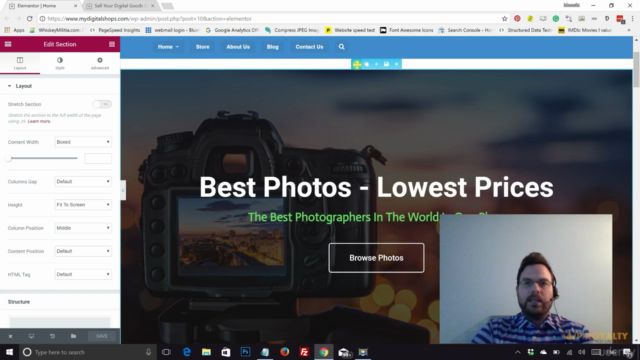This screenshot has width=640, height=360.
Task: Open File Explorer from taskbar
Action: 206,352
